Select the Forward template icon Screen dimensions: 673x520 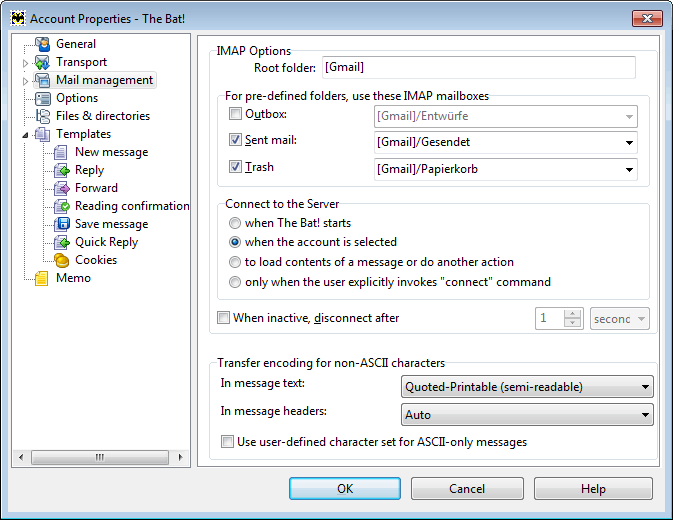[x=62, y=188]
